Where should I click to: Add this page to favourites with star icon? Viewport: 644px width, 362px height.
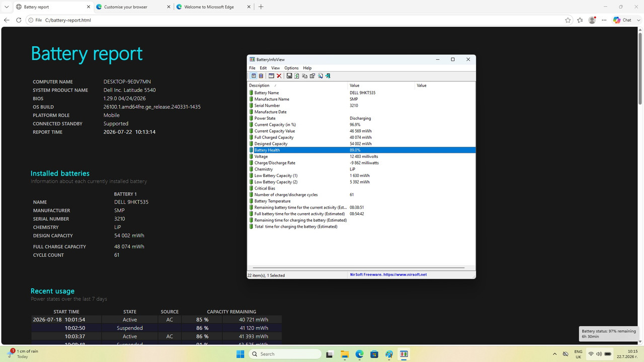coord(568,20)
